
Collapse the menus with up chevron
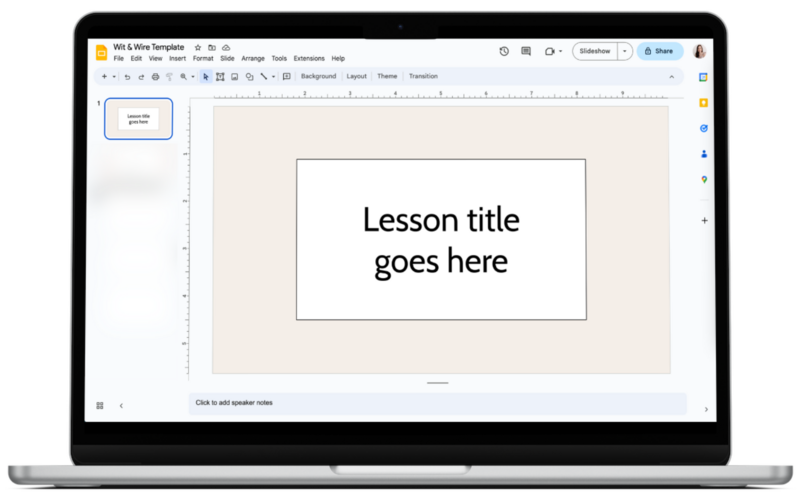pyautogui.click(x=671, y=77)
